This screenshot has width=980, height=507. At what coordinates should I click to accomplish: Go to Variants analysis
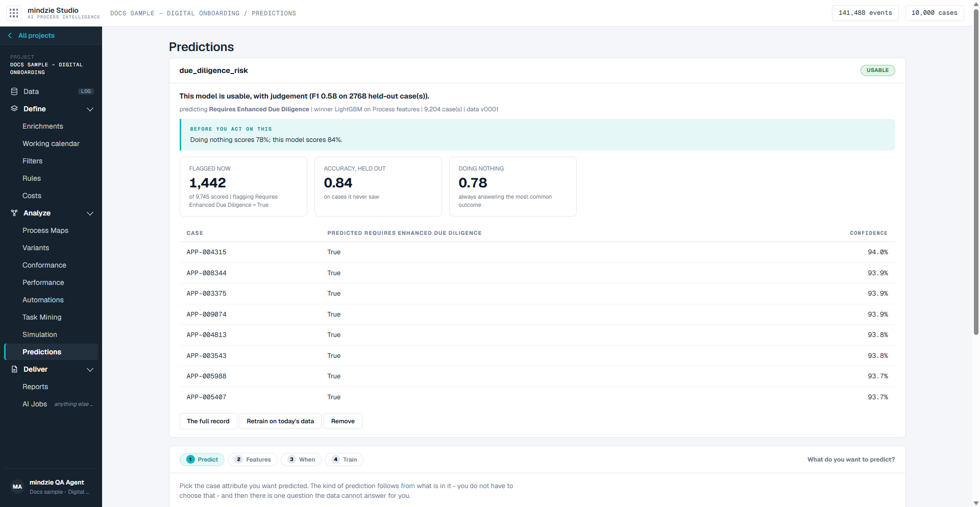coord(36,248)
